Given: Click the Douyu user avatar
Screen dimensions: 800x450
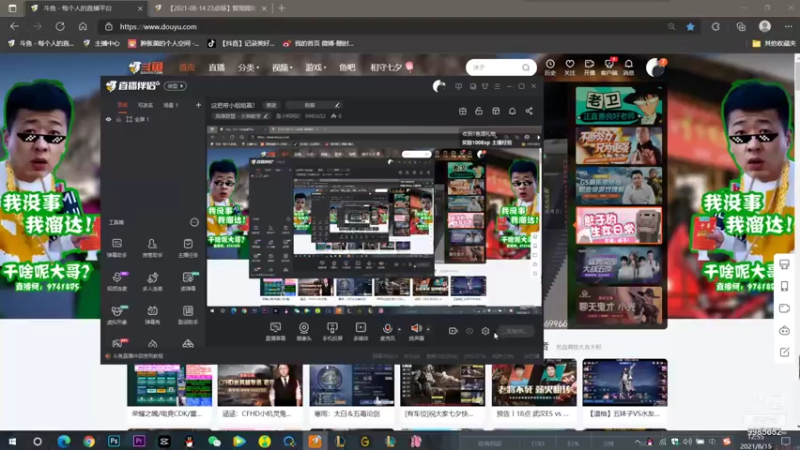Looking at the screenshot, I should coord(655,67).
